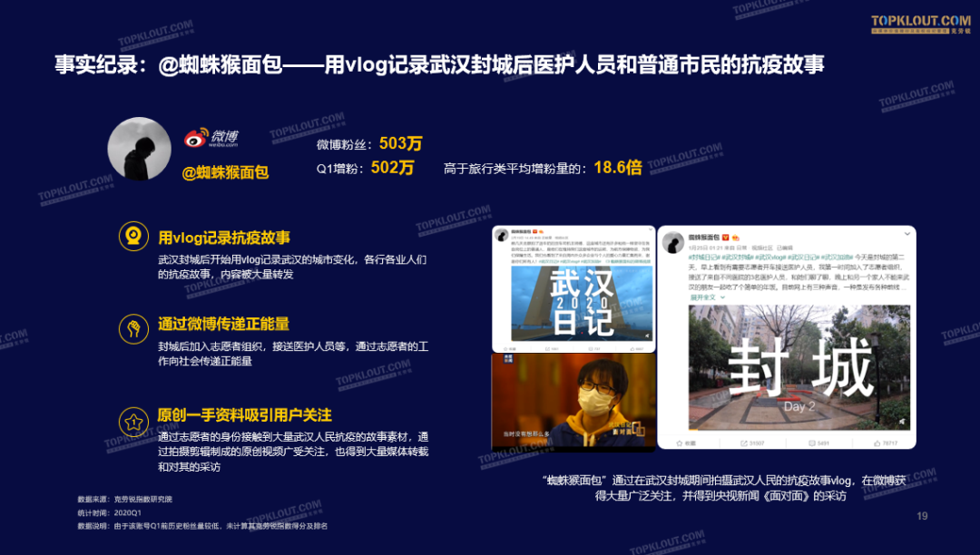Click the 数据说明 footnote line
980x555 pixels.
click(202, 526)
